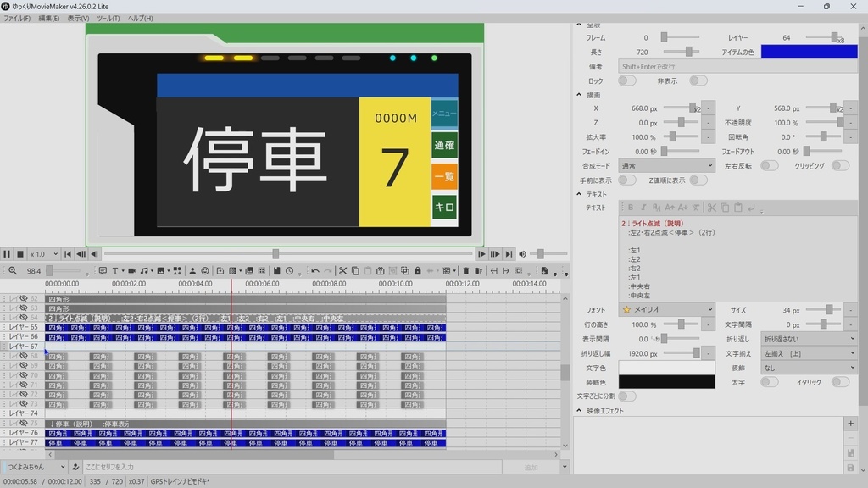Click the speaker volume icon
The image size is (868, 488).
(522, 254)
